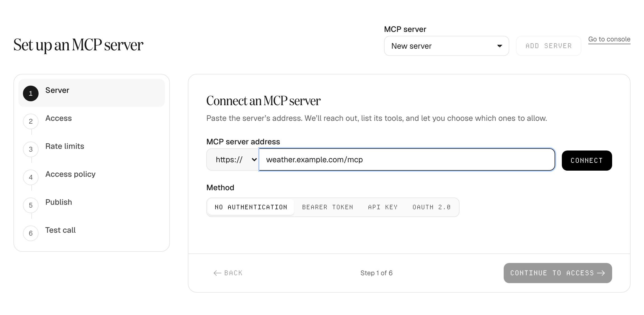Open the Test call step

[92, 233]
